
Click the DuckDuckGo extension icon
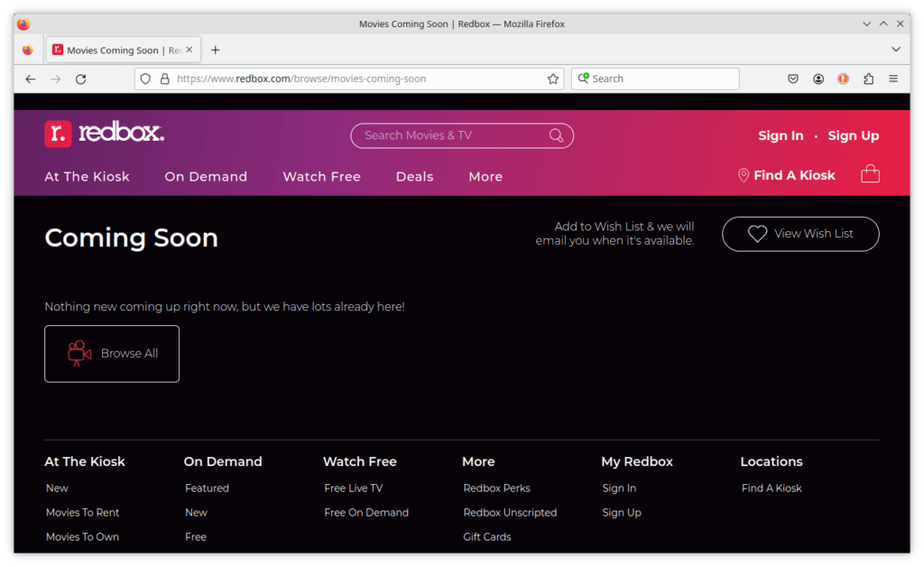[x=844, y=79]
